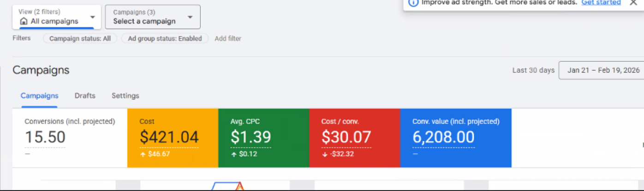
Task: Click the Get started link
Action: coord(601,2)
